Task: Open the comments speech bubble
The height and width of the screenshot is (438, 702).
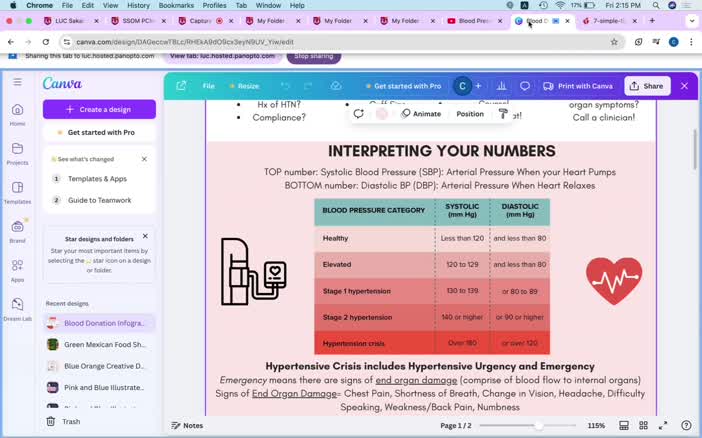Action: 525,86
